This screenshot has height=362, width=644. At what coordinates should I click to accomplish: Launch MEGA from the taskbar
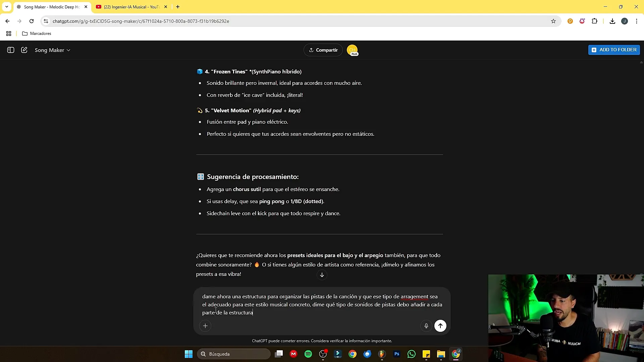[x=293, y=354]
